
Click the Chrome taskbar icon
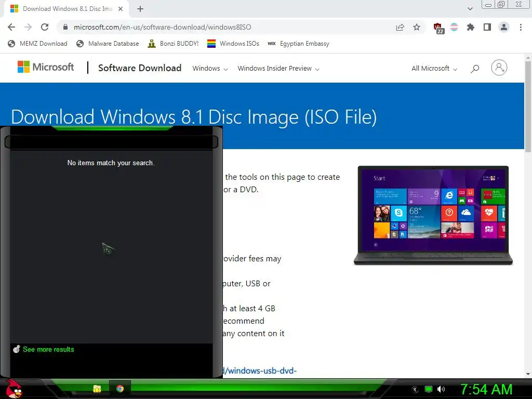click(x=120, y=389)
